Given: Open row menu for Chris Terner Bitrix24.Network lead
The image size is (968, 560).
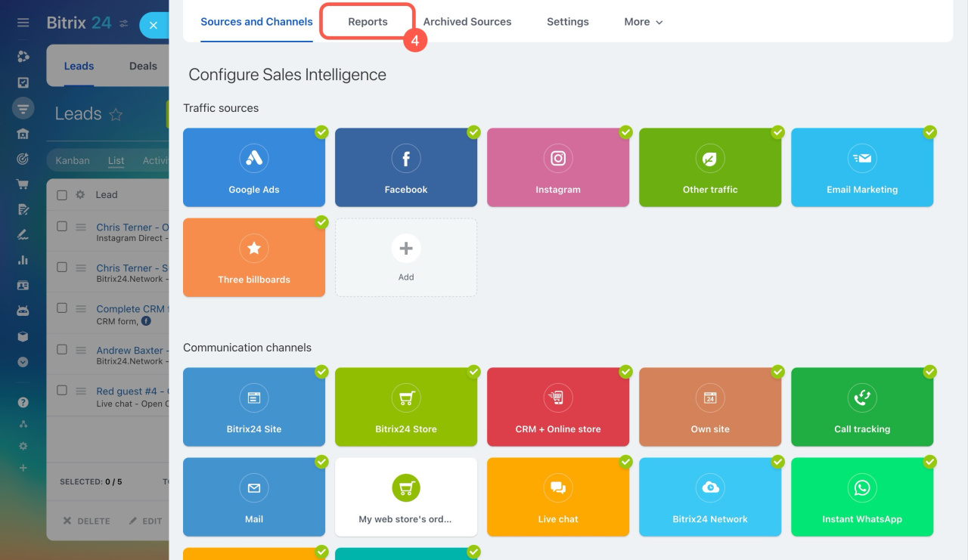Looking at the screenshot, I should [81, 268].
